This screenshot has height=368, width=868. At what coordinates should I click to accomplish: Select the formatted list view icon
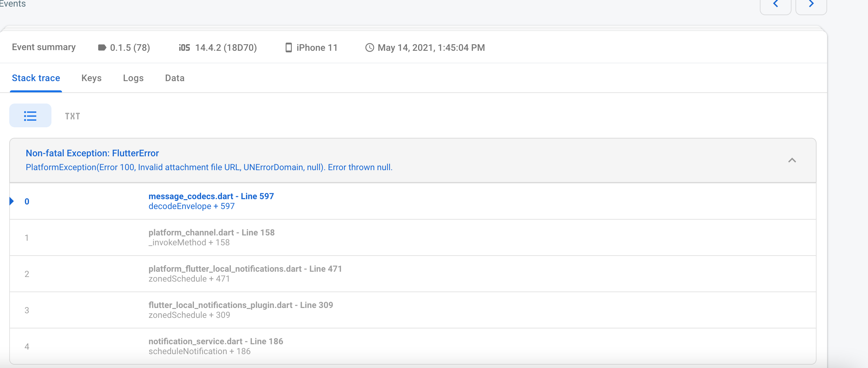[30, 115]
